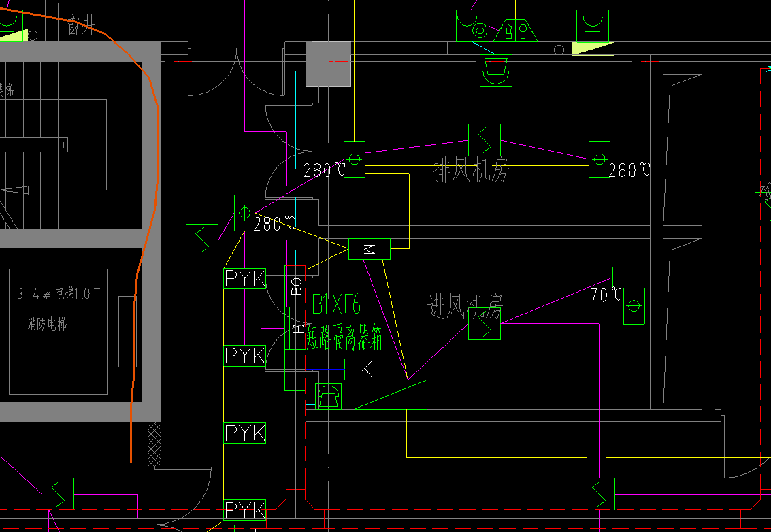Select upper BO box in red frame
The image size is (771, 532).
click(296, 286)
